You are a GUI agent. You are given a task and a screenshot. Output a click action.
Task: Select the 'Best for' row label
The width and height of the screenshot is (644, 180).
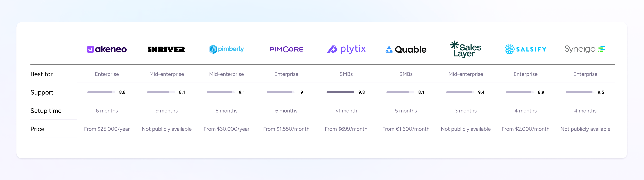click(x=41, y=74)
